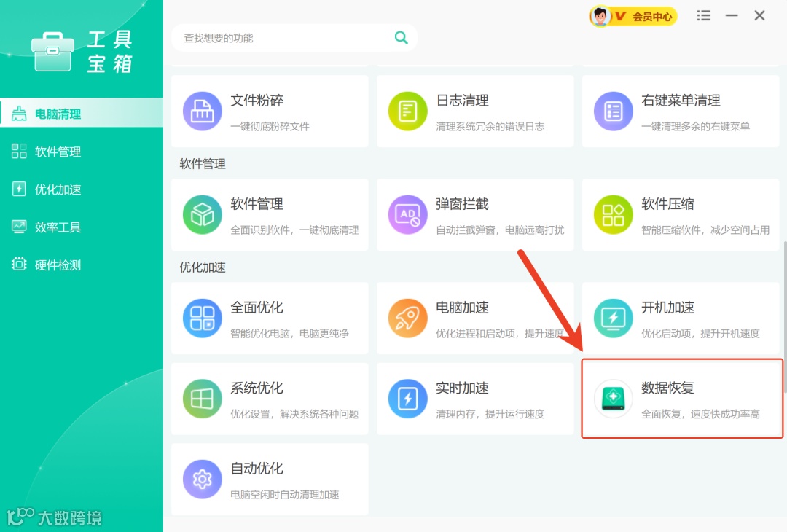Select the 右键菜单清理 icon
787x532 pixels.
point(614,112)
